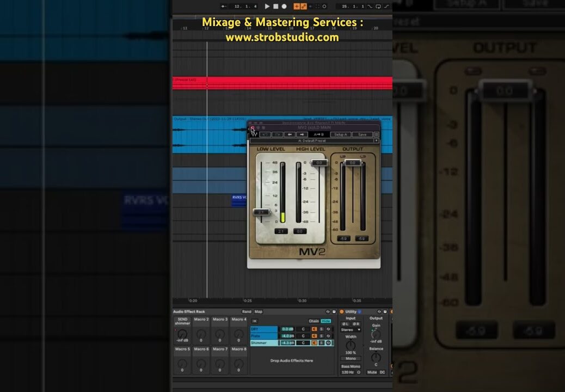565x392 pixels.
Task: Click the rack auto-select arrow button
Action: [254, 321]
